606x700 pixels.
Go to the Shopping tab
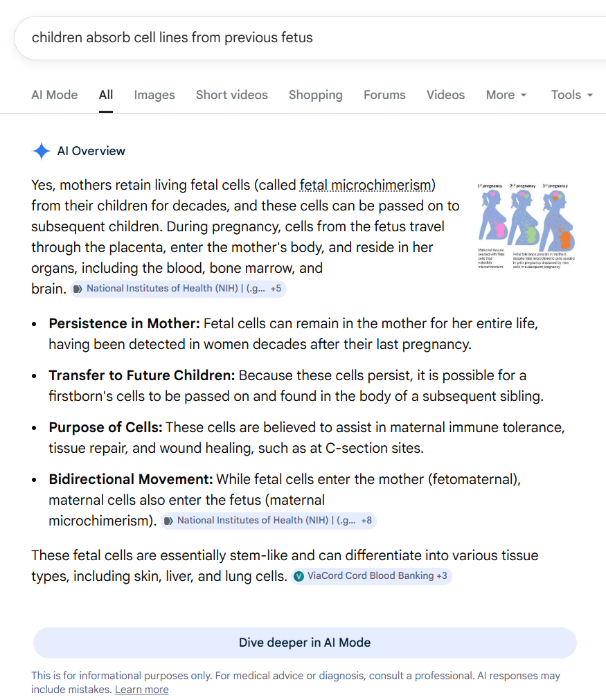click(315, 95)
